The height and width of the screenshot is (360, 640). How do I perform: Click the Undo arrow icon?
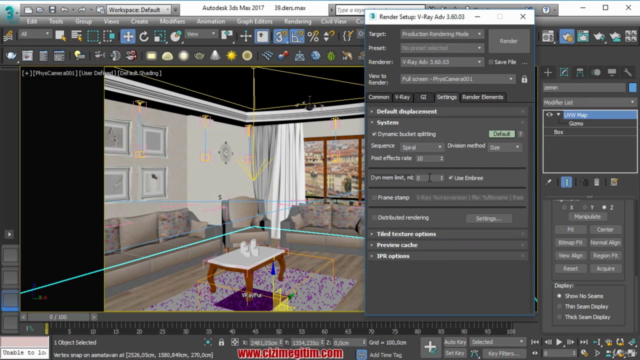point(64,9)
